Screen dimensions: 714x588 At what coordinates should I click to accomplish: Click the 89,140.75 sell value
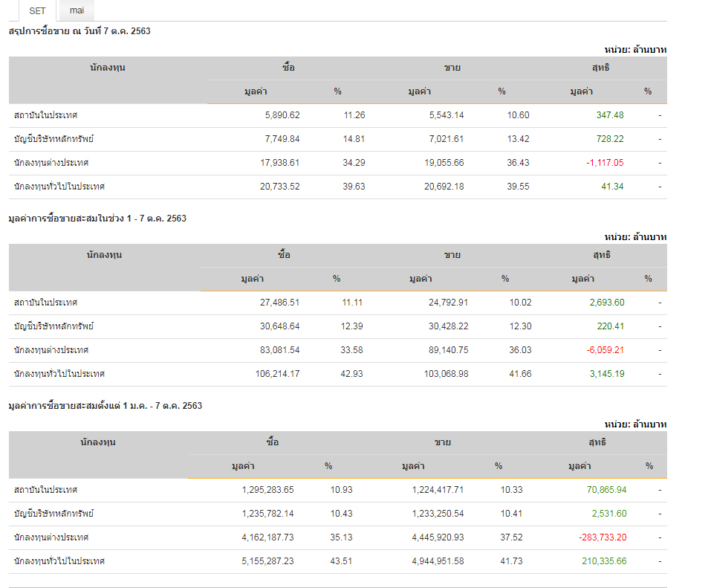[446, 350]
